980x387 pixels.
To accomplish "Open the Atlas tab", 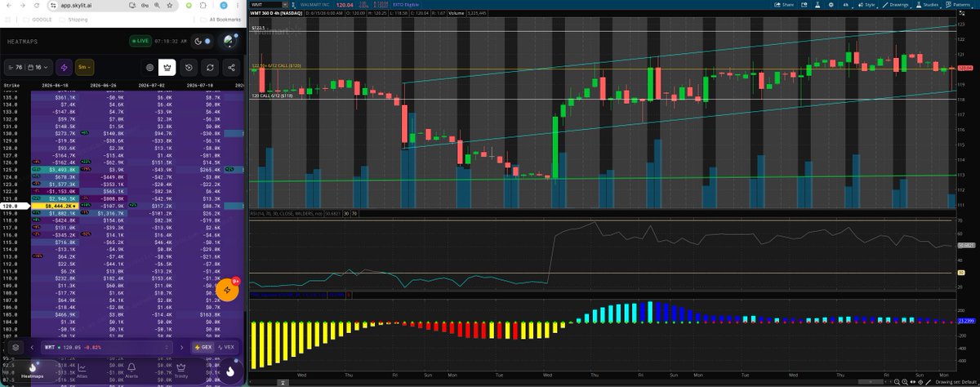I will click(82, 371).
